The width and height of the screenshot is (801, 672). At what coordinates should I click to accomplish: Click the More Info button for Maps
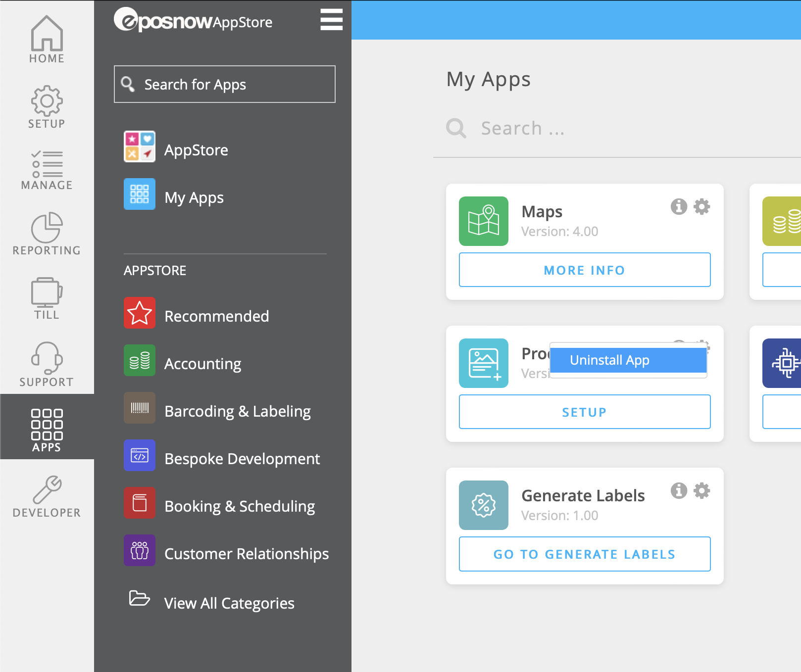point(584,270)
